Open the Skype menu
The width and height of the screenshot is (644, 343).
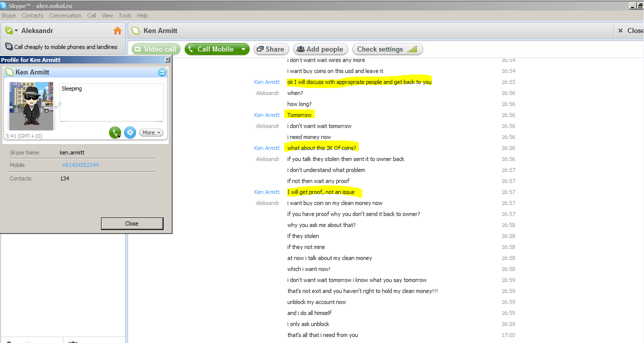click(9, 15)
